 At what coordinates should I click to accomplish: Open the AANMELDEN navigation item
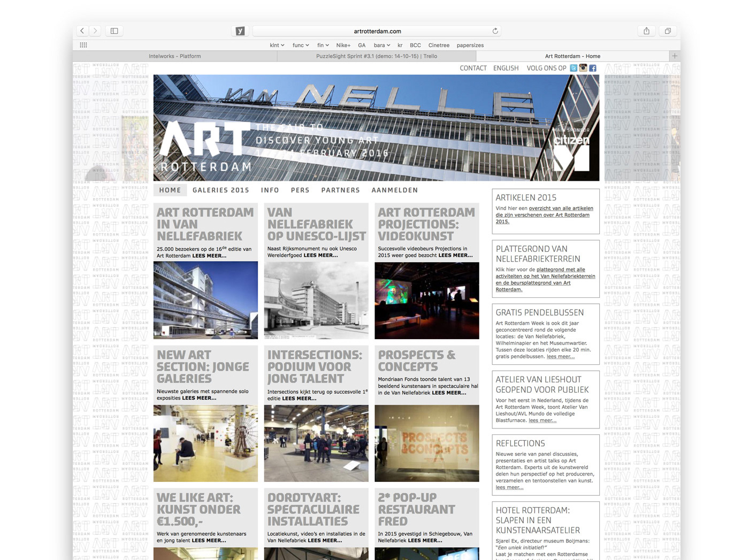[x=395, y=190]
